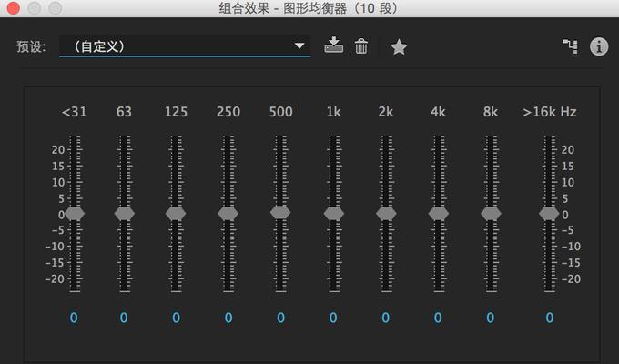This screenshot has width=619, height=364.
Task: Select the gain value under 250 band
Action: pyautogui.click(x=228, y=318)
